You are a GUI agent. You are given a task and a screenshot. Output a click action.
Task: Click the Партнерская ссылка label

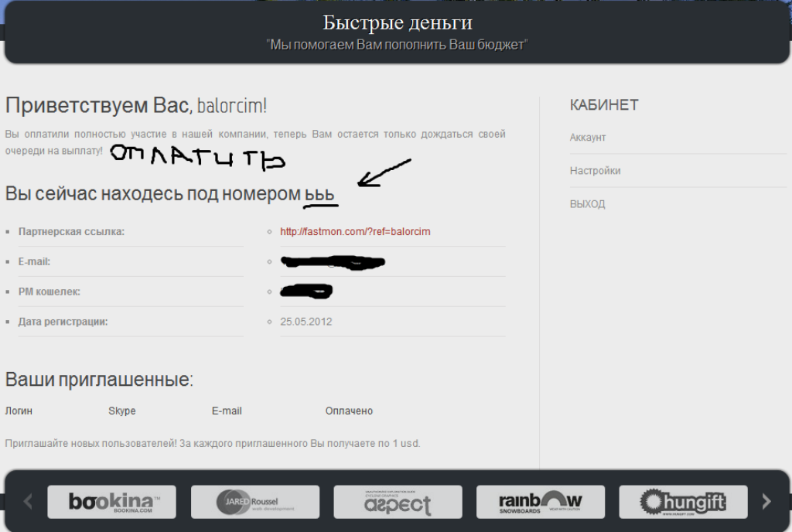coord(71,232)
